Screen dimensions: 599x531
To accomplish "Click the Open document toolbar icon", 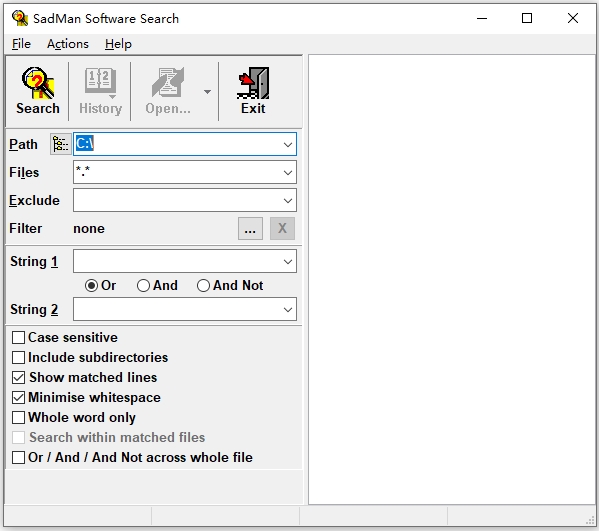I will [168, 82].
